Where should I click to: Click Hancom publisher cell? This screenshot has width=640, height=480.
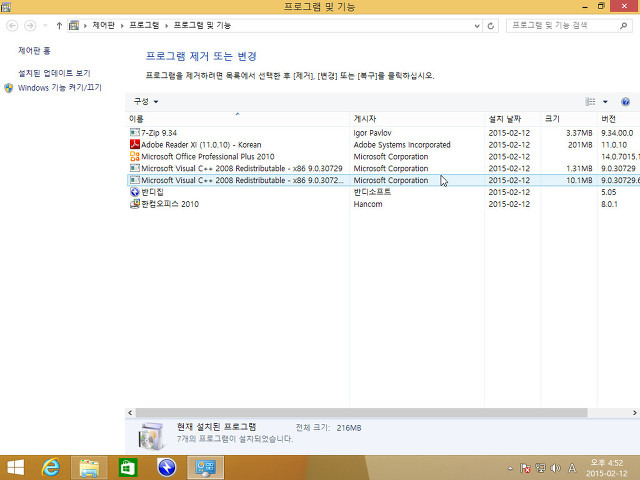[x=368, y=204]
